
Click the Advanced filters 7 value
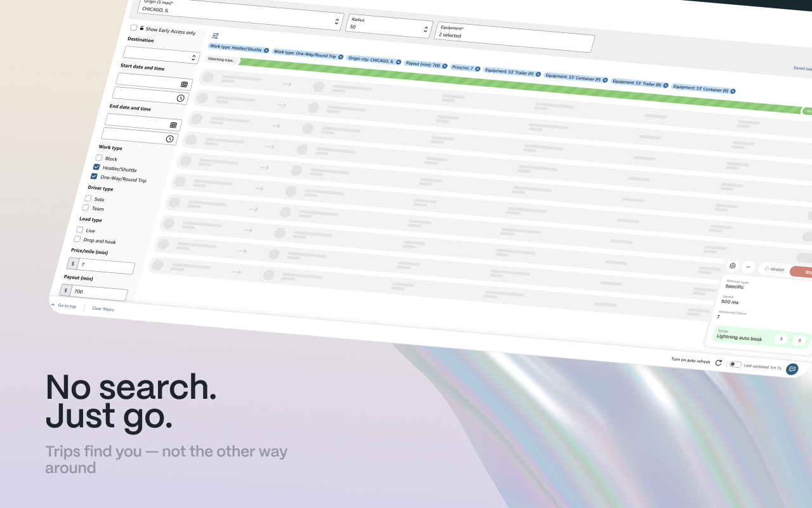719,316
